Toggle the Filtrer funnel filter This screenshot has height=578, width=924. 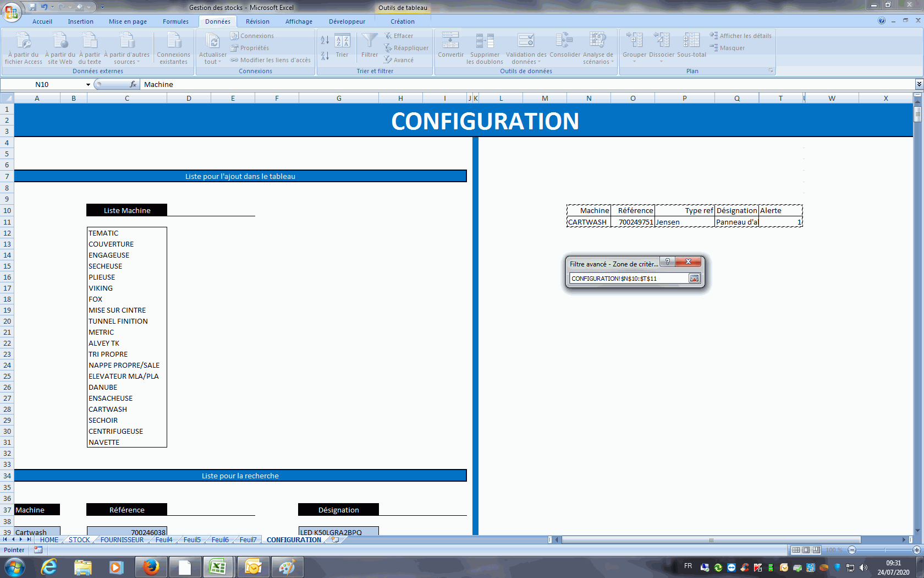pyautogui.click(x=370, y=45)
